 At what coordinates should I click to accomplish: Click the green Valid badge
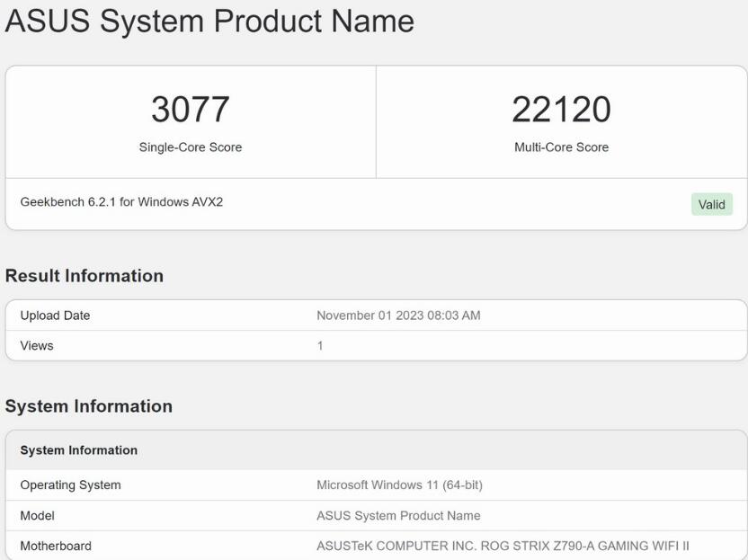(x=712, y=205)
